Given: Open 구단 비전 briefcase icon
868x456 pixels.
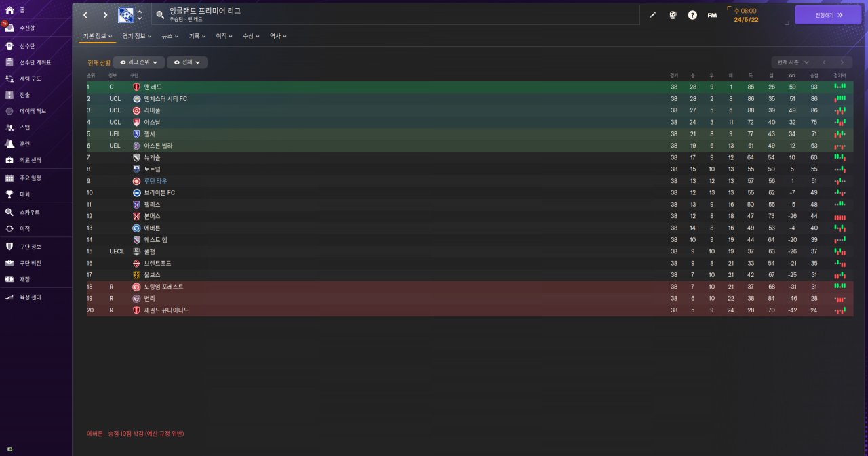Looking at the screenshot, I should click(x=9, y=263).
